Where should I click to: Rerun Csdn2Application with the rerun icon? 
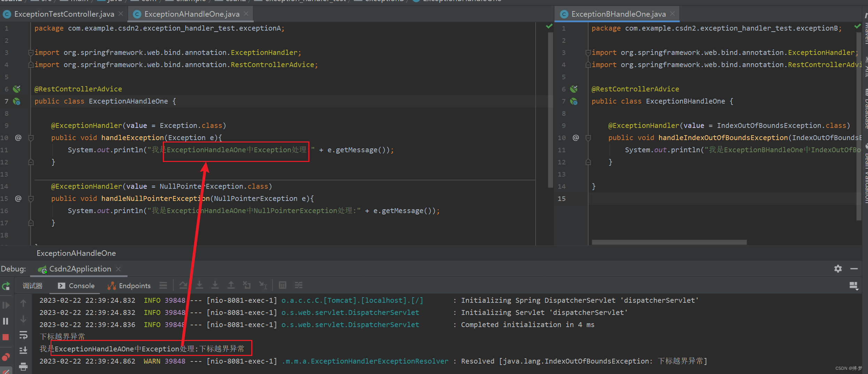point(6,286)
